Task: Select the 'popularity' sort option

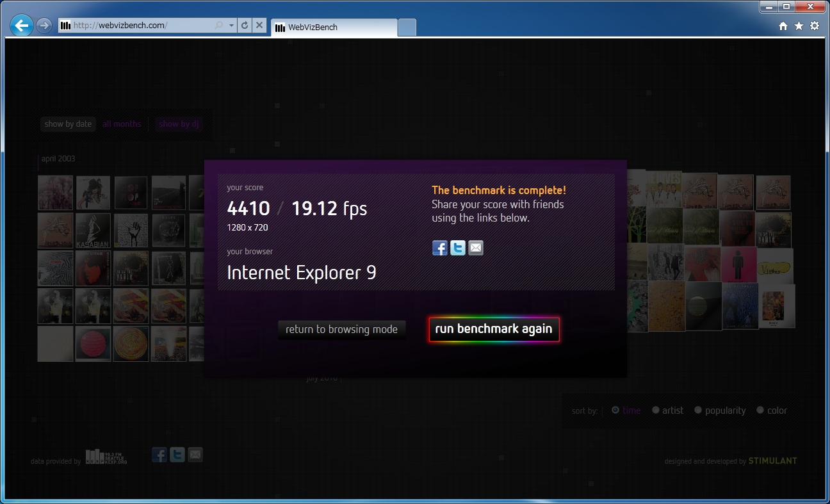Action: (720, 411)
